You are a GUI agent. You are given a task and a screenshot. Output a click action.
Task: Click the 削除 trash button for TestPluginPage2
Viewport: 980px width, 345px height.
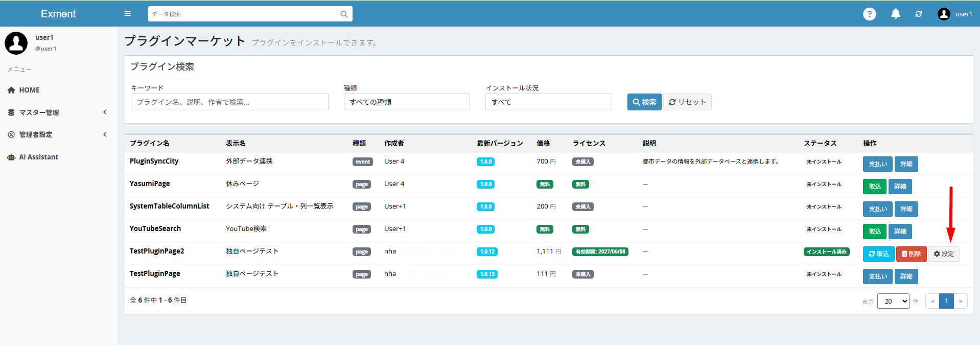pos(911,254)
